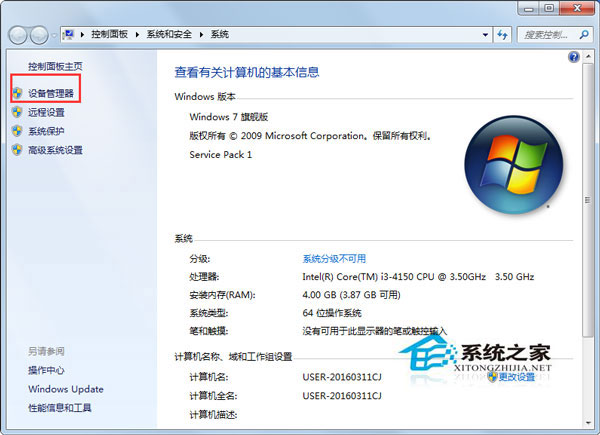
Task: Click the refresh button beside address bar
Action: point(502,35)
